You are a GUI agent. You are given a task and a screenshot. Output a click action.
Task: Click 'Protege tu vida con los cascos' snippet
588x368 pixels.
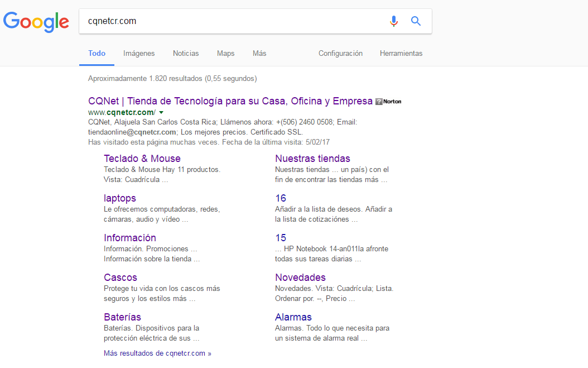tap(162, 289)
